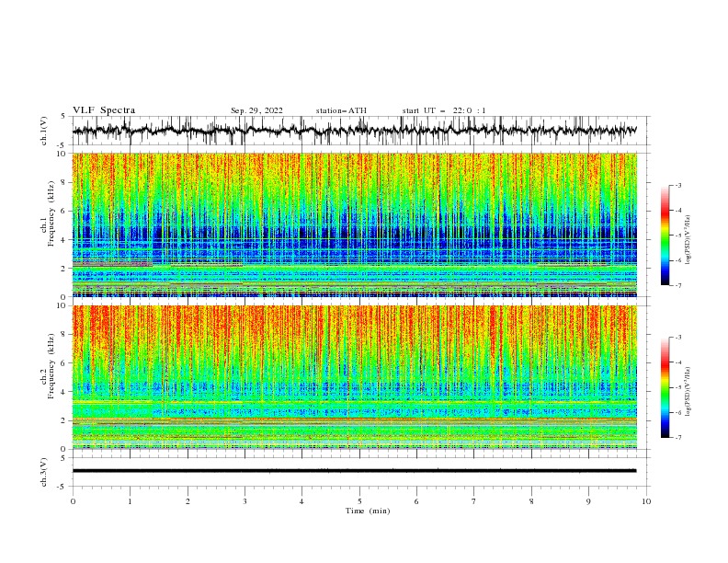Click time axis tick label "4"
The image size is (728, 563).
pyautogui.click(x=301, y=501)
